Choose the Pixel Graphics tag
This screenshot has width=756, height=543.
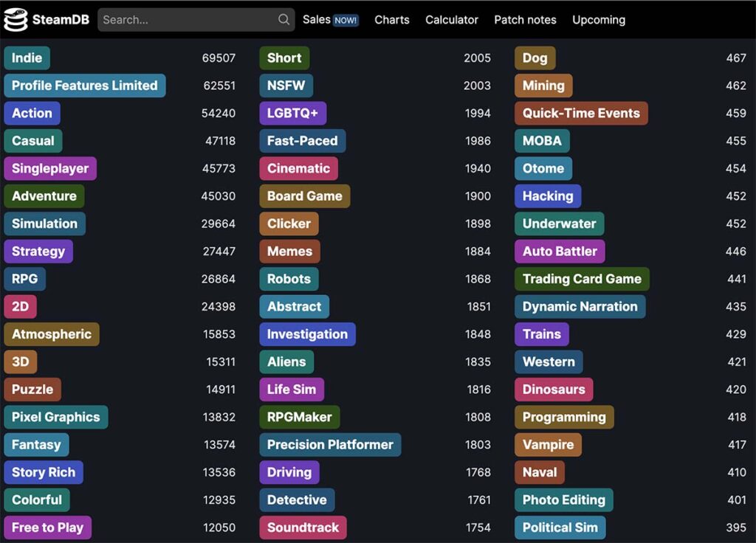(x=56, y=417)
